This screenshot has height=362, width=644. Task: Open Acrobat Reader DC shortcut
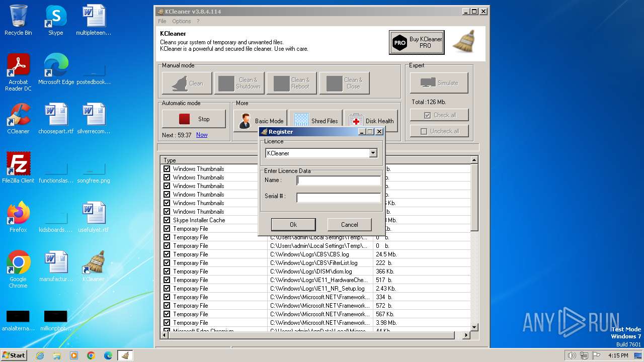18,72
